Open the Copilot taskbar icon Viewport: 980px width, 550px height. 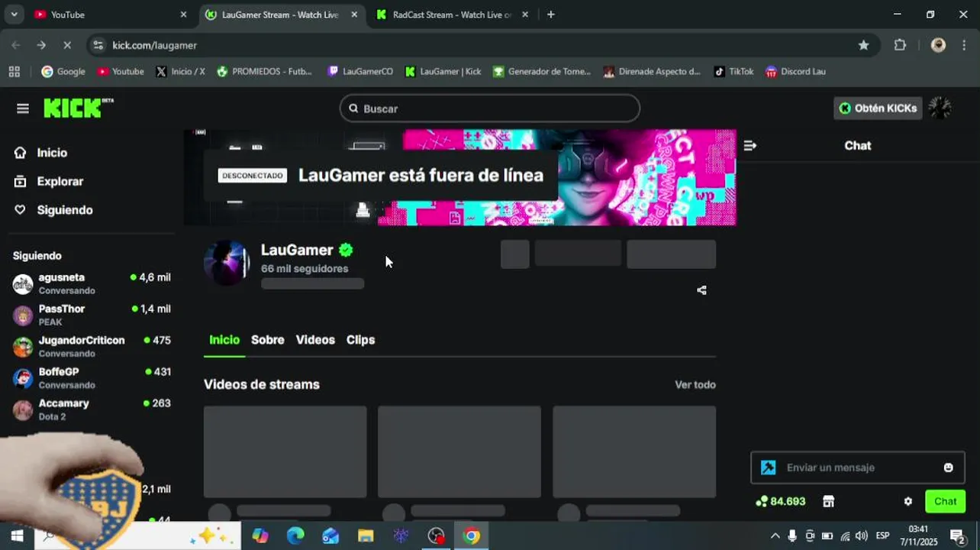(x=260, y=535)
